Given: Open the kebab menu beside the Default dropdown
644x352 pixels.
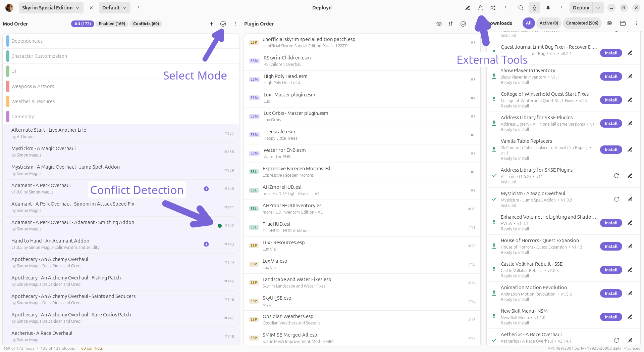Looking at the screenshot, I should tap(138, 8).
